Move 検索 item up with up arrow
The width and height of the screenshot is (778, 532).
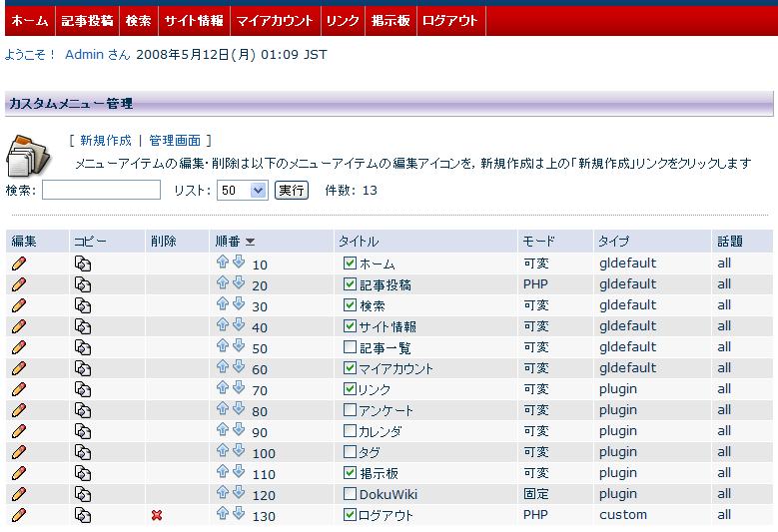point(223,304)
